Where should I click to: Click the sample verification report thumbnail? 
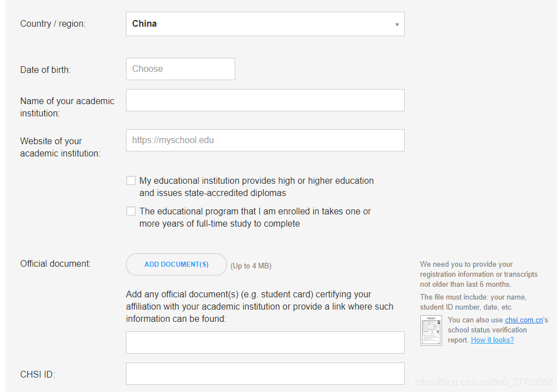(x=431, y=330)
